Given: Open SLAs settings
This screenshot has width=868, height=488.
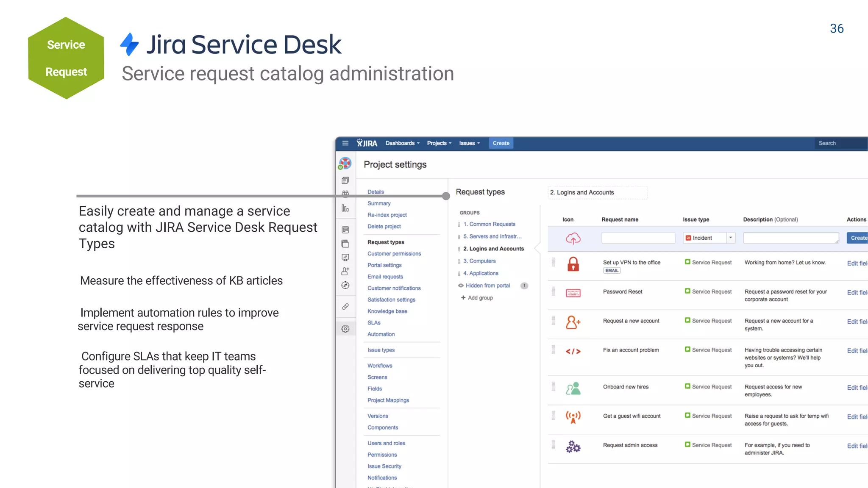Looking at the screenshot, I should pyautogui.click(x=374, y=323).
